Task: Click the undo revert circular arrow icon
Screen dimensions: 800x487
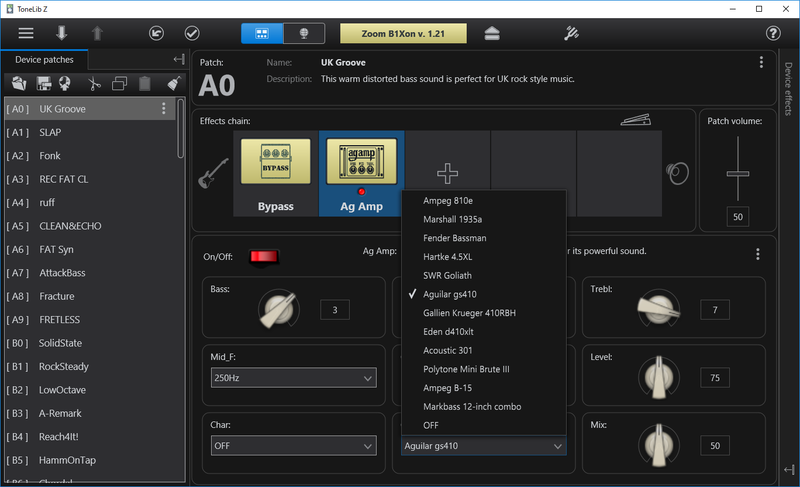Action: pyautogui.click(x=157, y=34)
